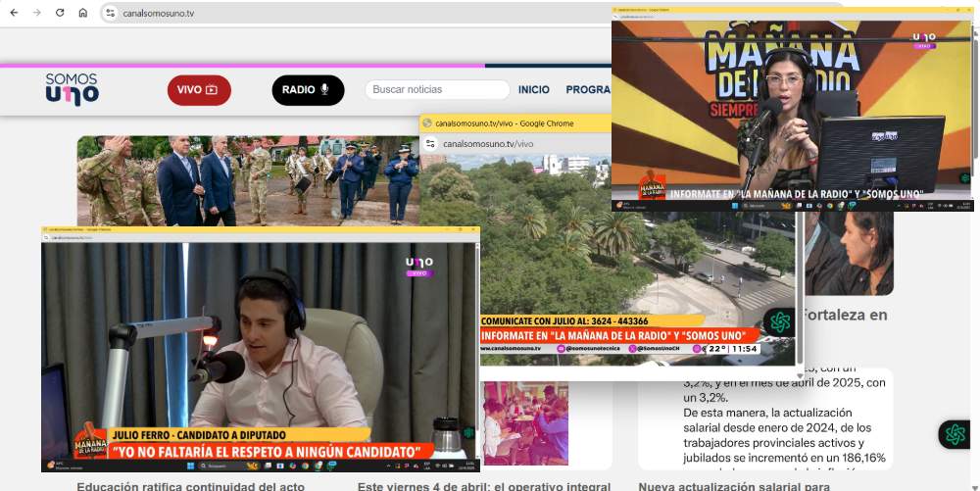This screenshot has height=491, width=980.
Task: Click Windows Start in Julio Ferro window taskbar
Action: point(191,466)
